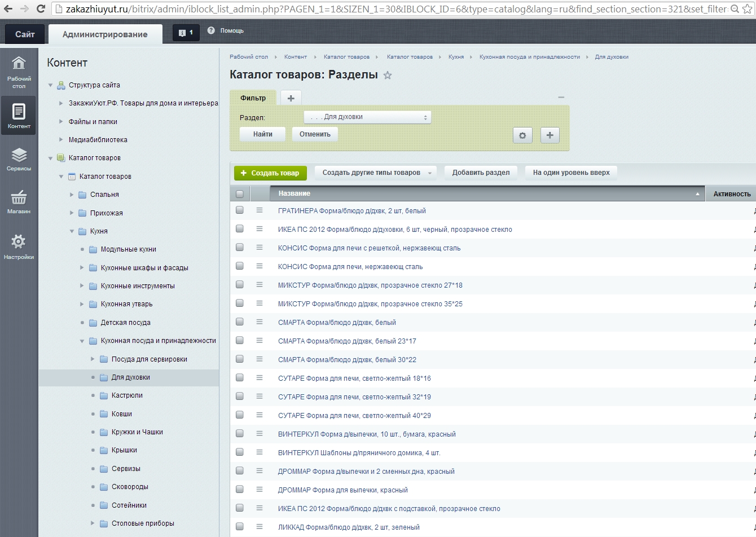Click the Структура сайта tree icon
This screenshot has width=756, height=537.
click(x=61, y=85)
